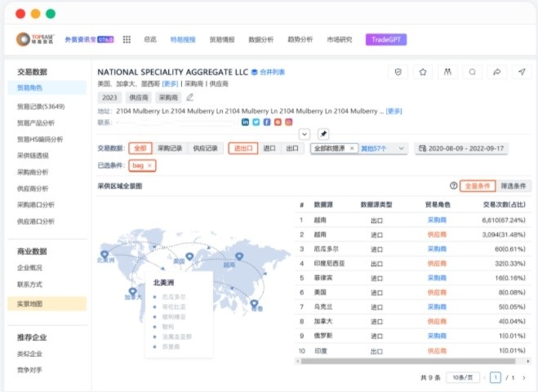Click the search magnifier icon button
Screen dimensions: 538x392
point(472,72)
